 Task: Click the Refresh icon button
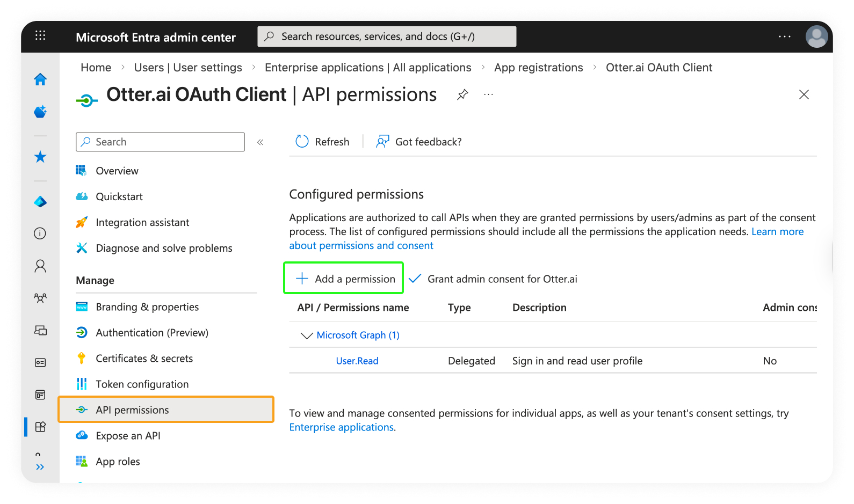(x=302, y=142)
